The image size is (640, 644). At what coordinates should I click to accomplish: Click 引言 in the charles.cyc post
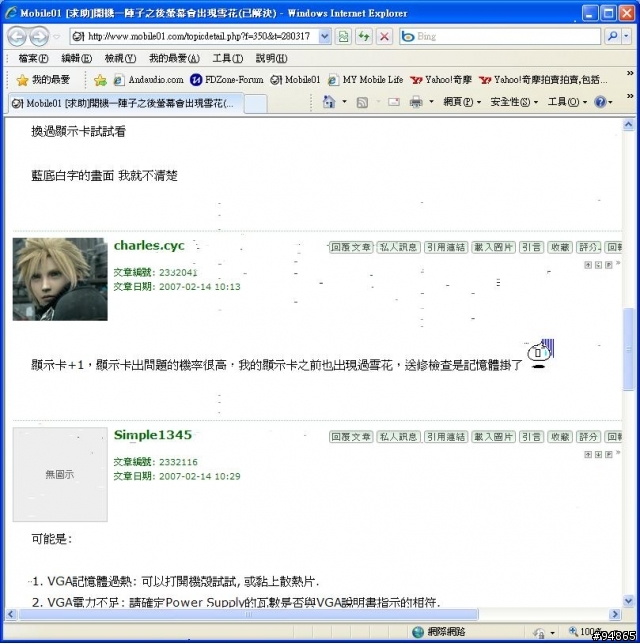[x=532, y=247]
